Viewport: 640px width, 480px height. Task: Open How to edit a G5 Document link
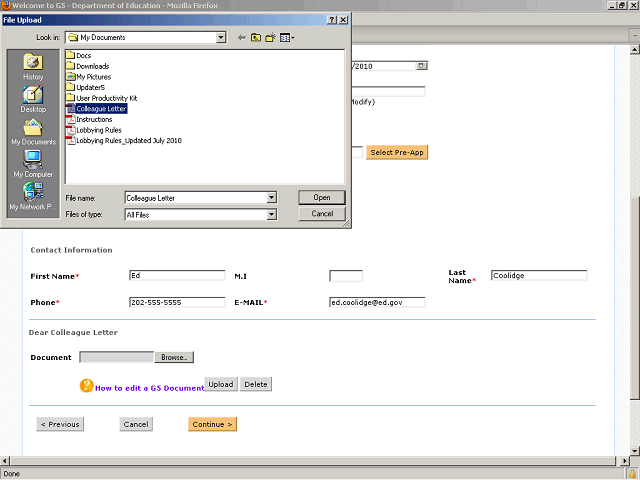(149, 388)
